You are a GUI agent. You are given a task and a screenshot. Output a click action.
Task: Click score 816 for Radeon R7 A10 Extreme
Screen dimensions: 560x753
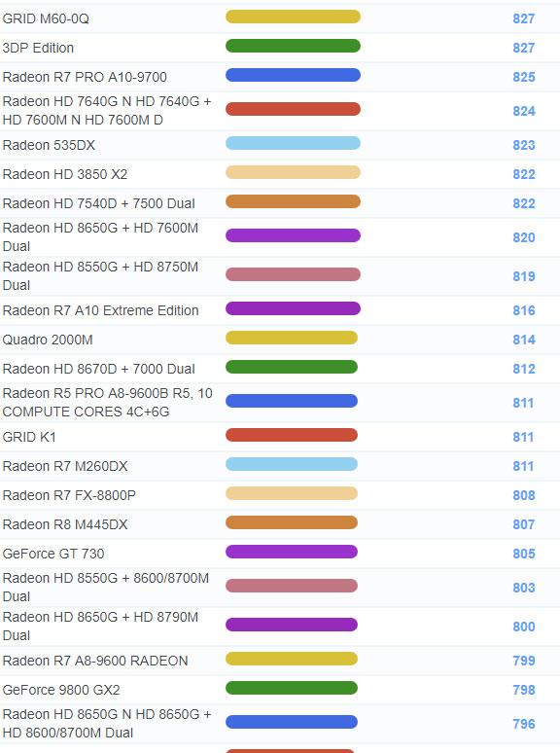(x=523, y=310)
